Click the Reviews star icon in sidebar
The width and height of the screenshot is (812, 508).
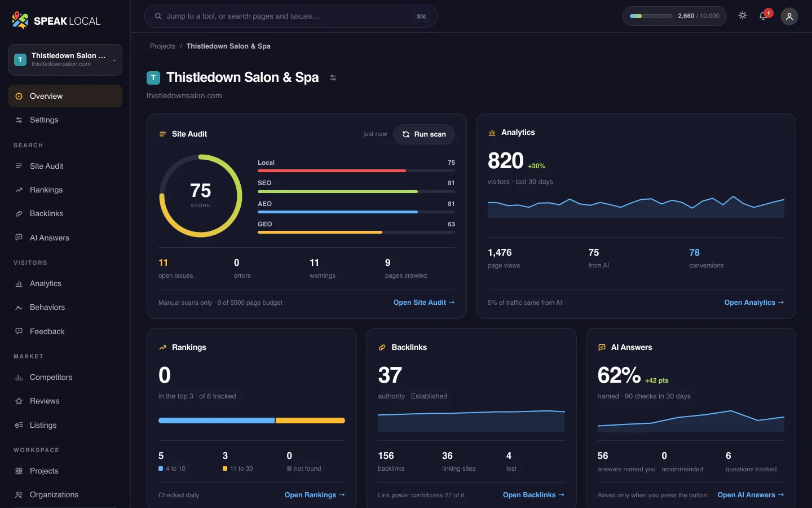pos(19,401)
